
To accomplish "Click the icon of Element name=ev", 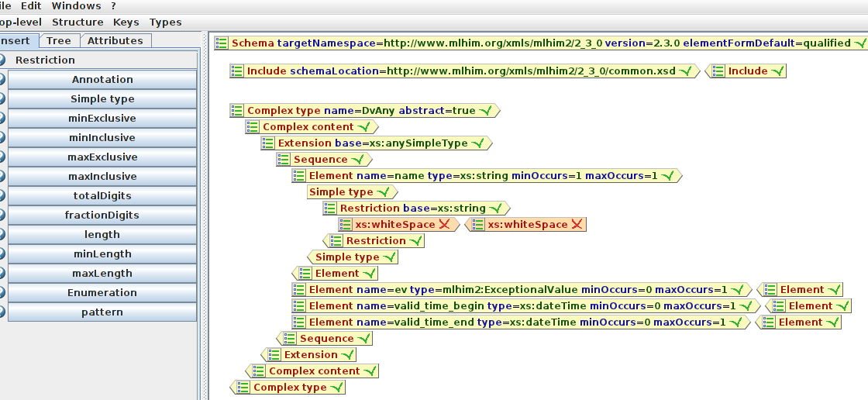I will click(299, 290).
